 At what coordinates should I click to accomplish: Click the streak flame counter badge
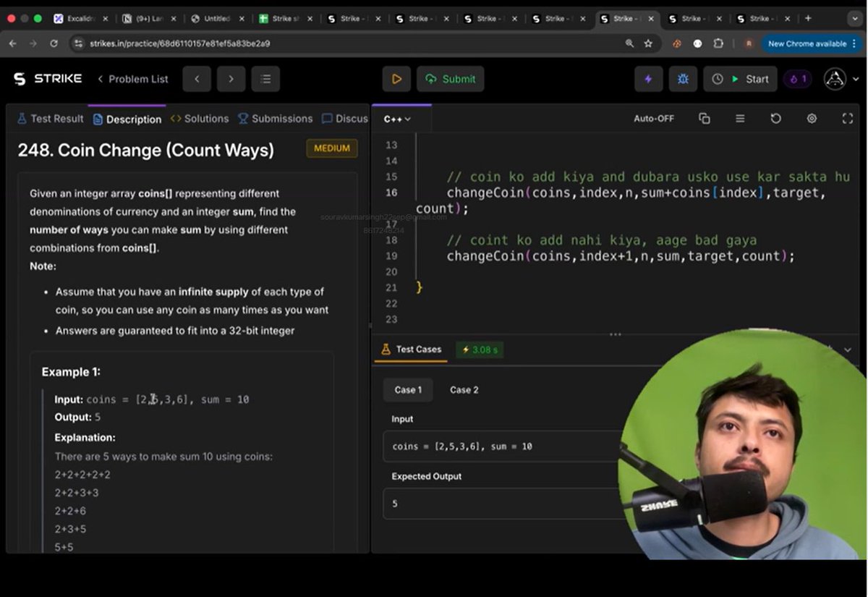point(797,79)
